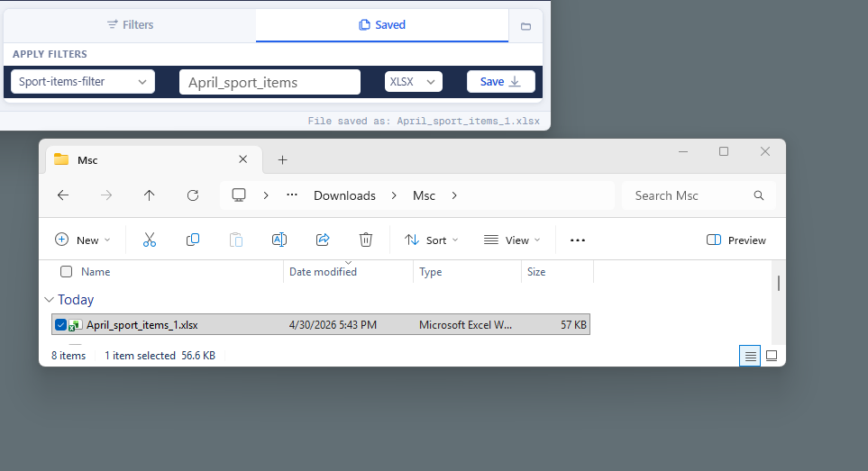
Task: Click the search magnifier icon
Action: click(x=758, y=195)
